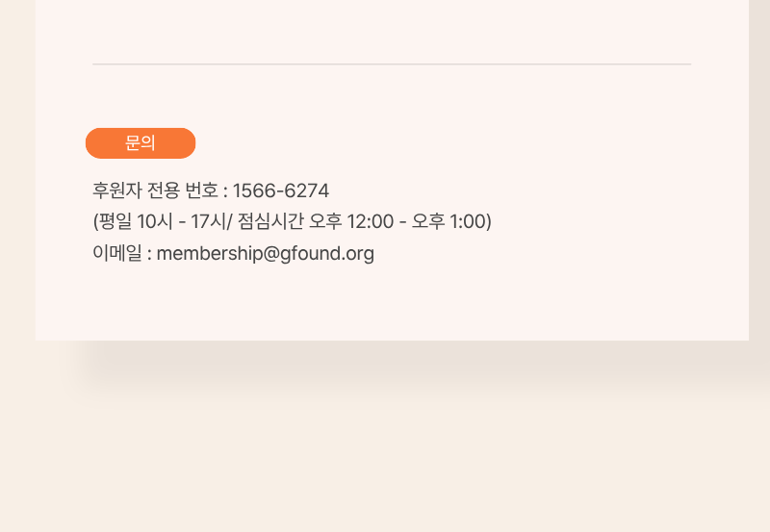Viewport: 770px width, 532px height.
Task: Click the word 전용 in the phone line
Action: point(164,190)
